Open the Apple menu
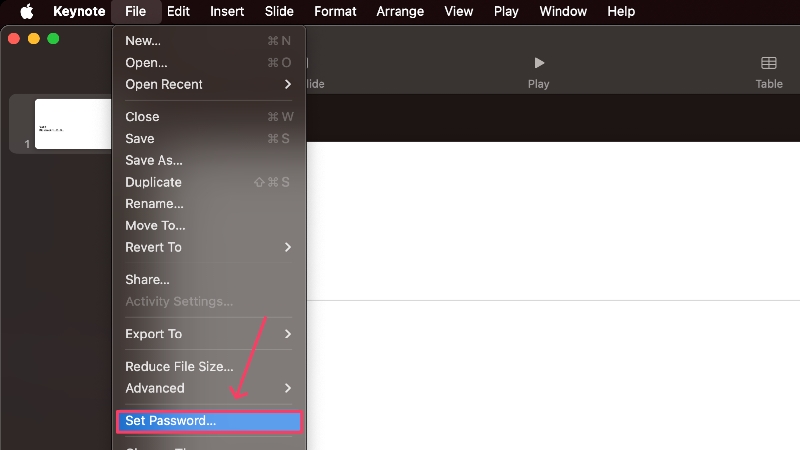This screenshot has width=800, height=450. click(27, 11)
